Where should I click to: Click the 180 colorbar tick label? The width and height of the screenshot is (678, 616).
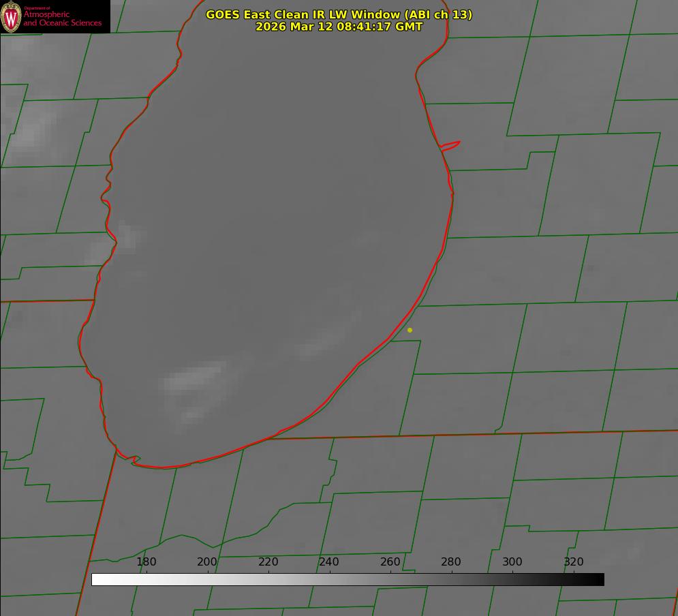[x=147, y=561]
